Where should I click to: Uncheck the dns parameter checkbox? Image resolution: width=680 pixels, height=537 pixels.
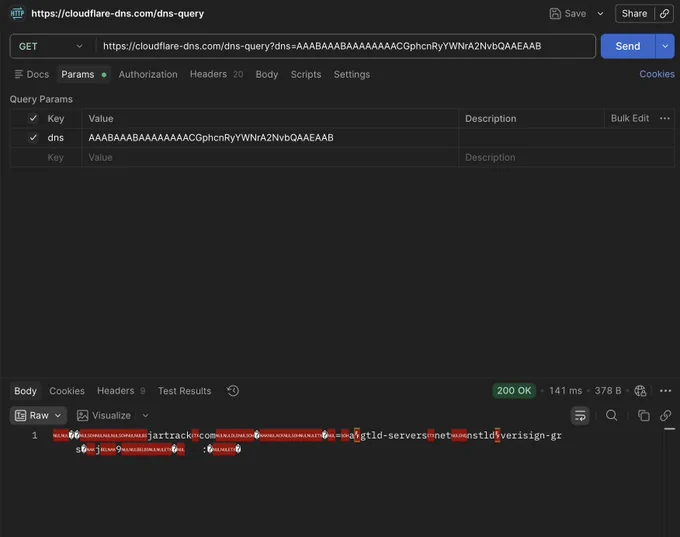[x=33, y=138]
